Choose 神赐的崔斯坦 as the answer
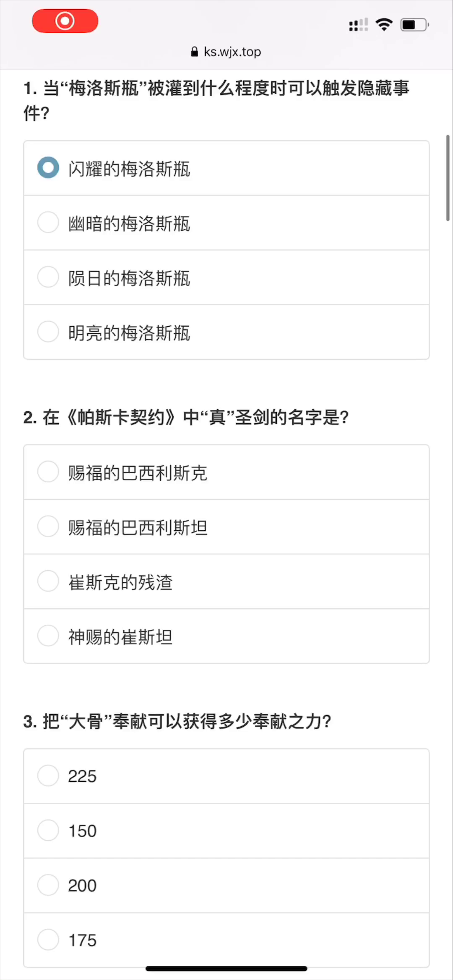453x980 pixels. 48,636
